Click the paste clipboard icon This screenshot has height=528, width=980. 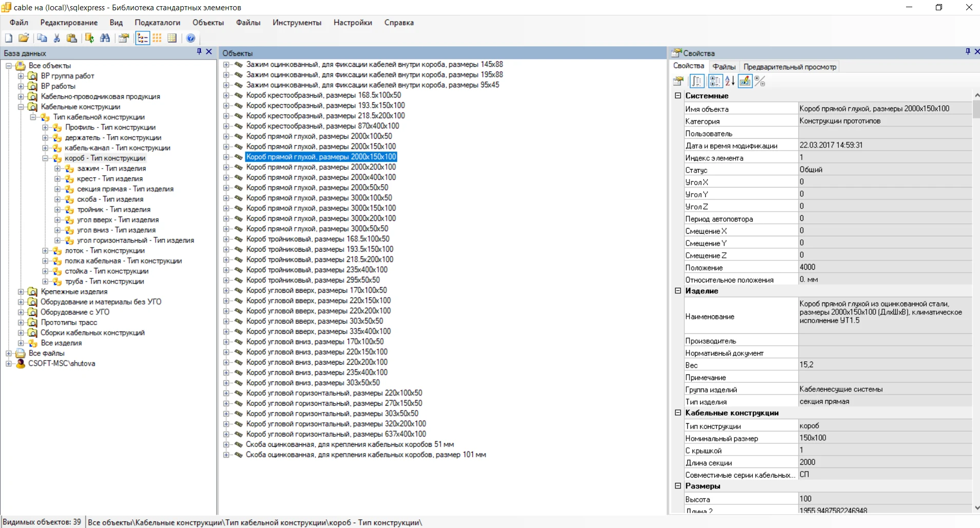click(72, 38)
